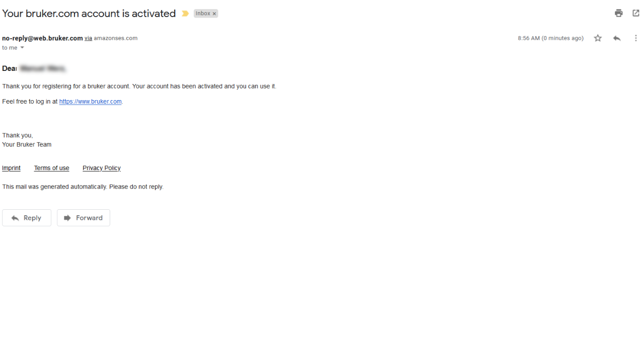Open the email in a new window

tap(636, 14)
